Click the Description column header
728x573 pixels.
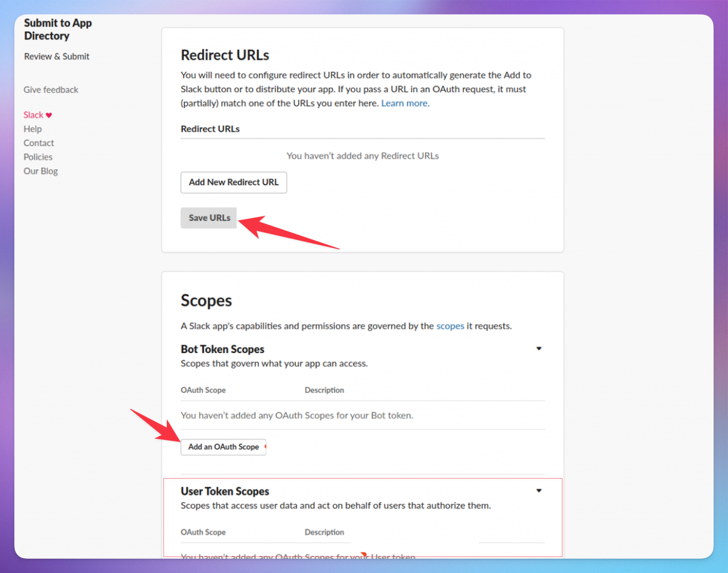tap(324, 390)
